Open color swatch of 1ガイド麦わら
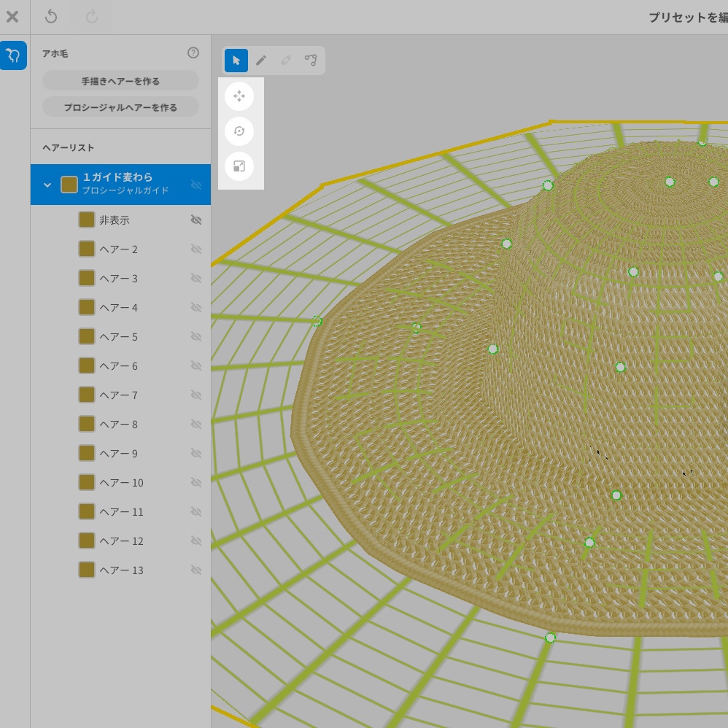The height and width of the screenshot is (728, 728). (x=69, y=185)
